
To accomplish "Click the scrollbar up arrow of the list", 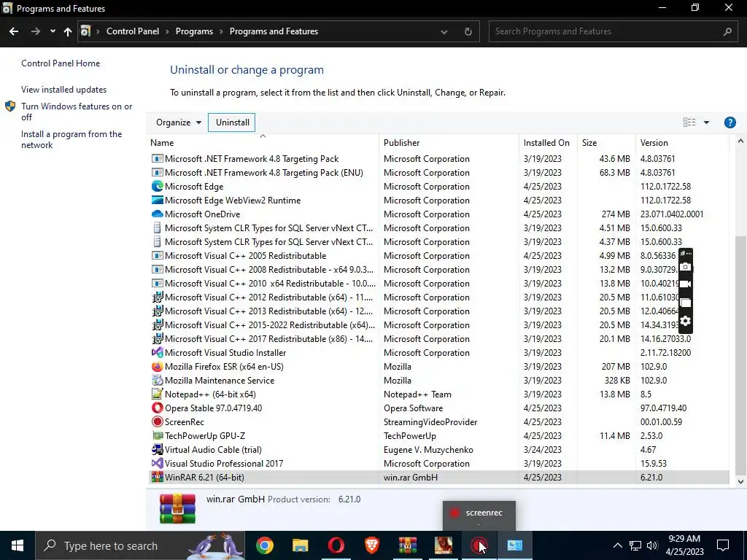I will coord(740,141).
